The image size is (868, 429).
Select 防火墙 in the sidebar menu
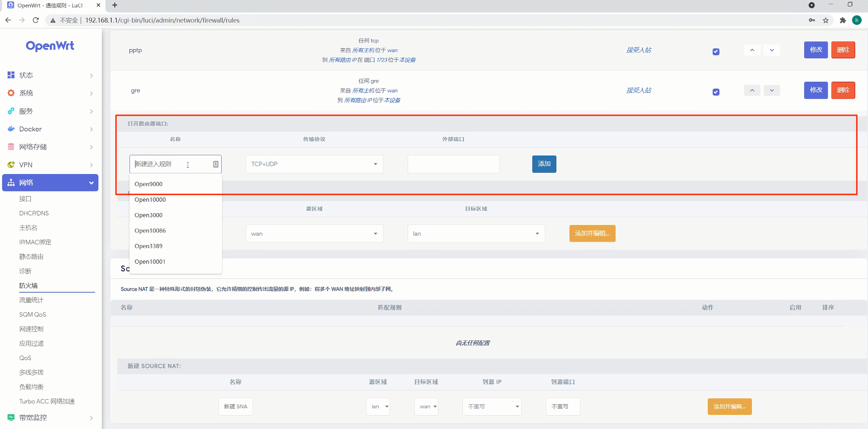coord(28,285)
